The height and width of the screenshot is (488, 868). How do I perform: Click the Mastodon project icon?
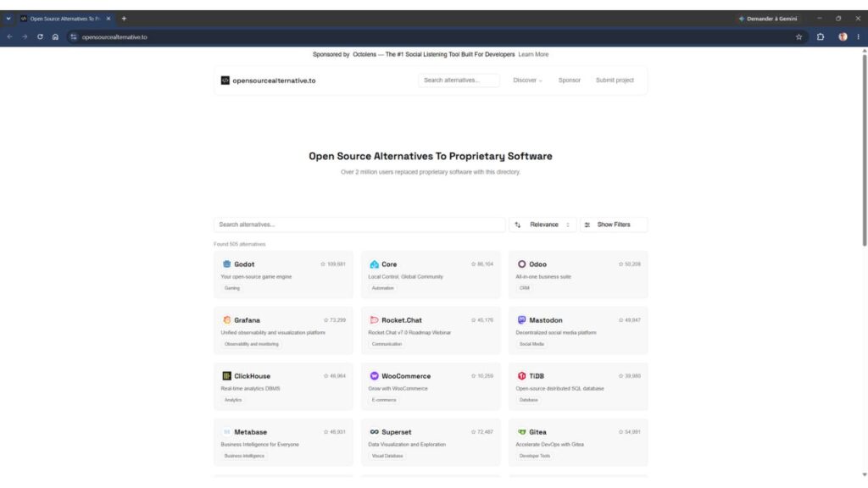coord(521,319)
